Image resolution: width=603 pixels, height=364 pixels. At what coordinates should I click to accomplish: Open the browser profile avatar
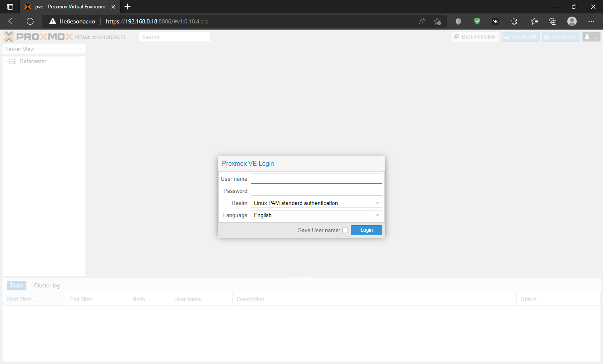[x=572, y=21]
